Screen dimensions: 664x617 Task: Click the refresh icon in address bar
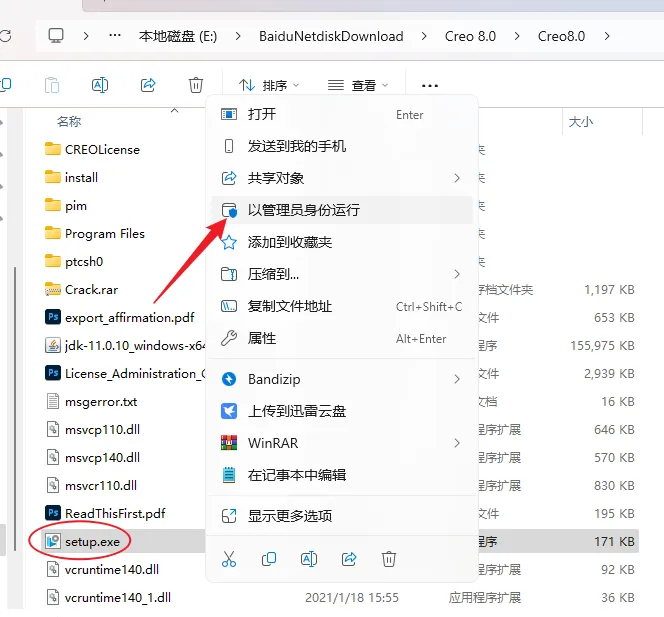coord(6,36)
